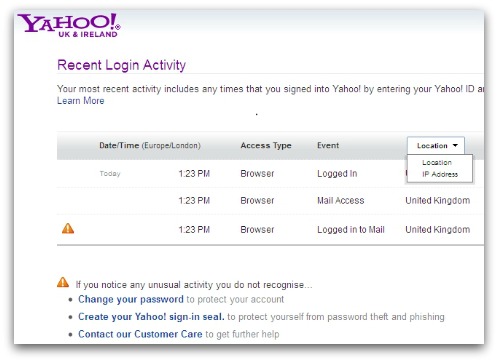
Task: Select IP Address from the dropdown list
Action: (x=440, y=174)
